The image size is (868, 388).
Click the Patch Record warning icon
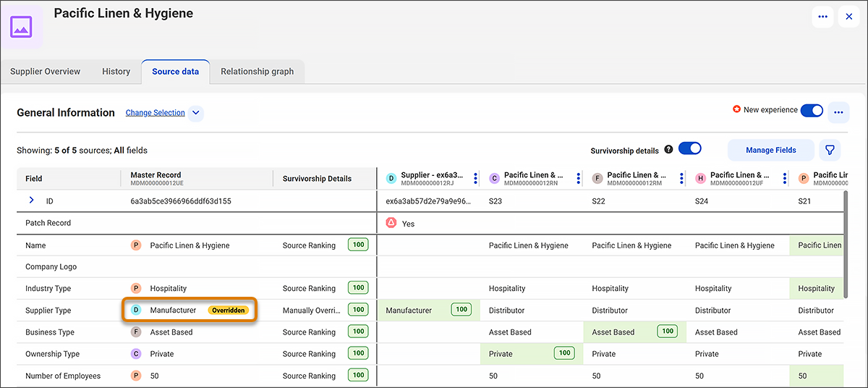391,223
